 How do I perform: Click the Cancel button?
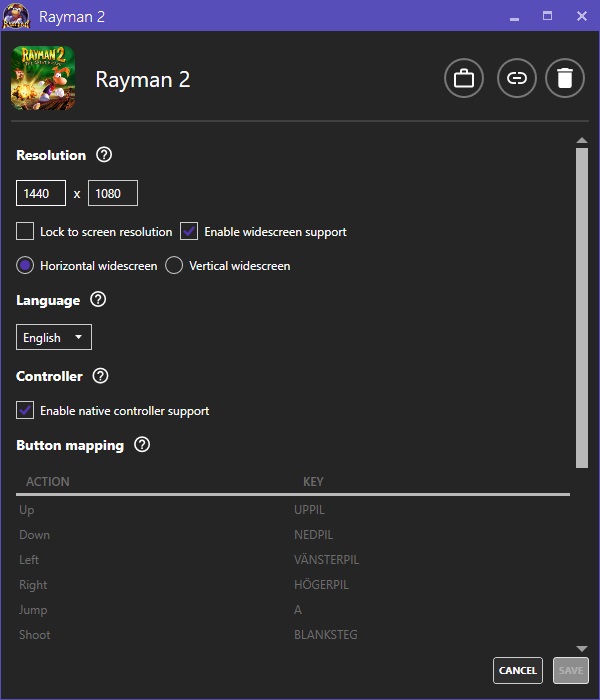click(x=518, y=671)
